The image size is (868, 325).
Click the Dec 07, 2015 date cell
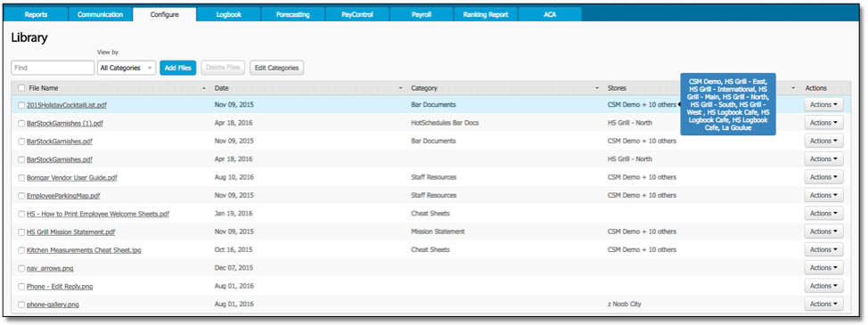click(234, 268)
